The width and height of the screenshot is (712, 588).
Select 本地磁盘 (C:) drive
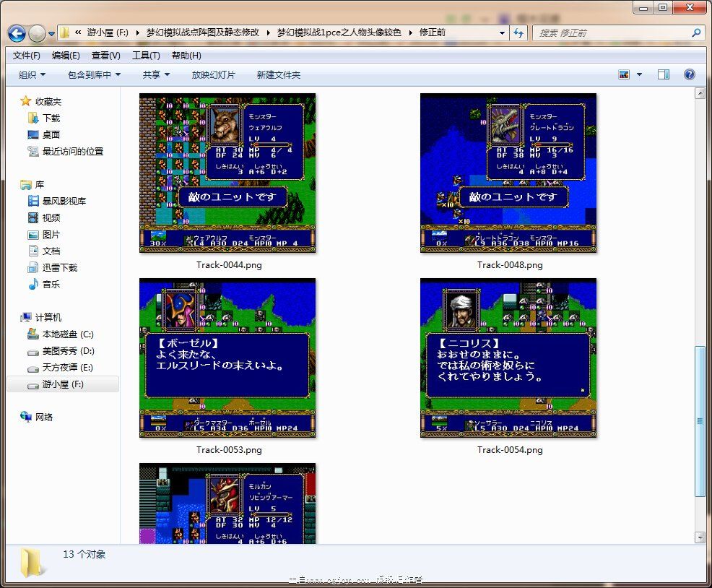[x=67, y=334]
